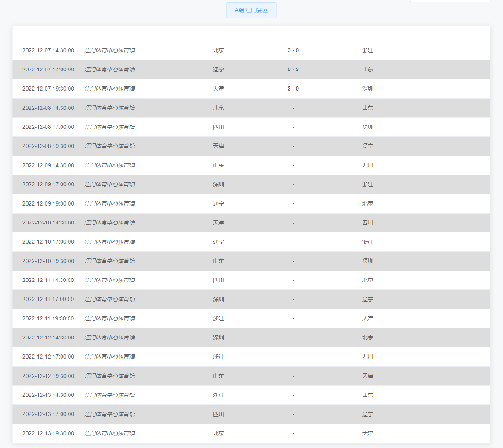Click 北京 in the 2022-12-11 14:30 match

click(368, 280)
